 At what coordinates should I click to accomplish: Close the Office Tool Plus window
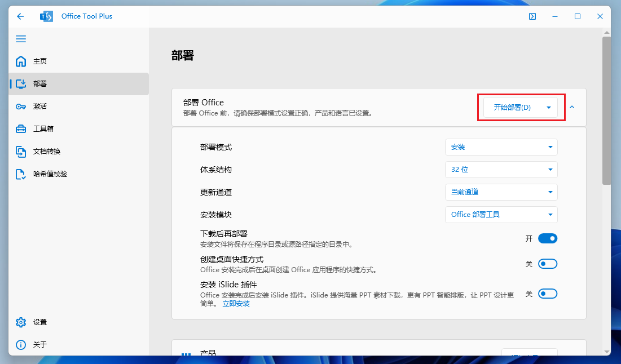pos(600,16)
